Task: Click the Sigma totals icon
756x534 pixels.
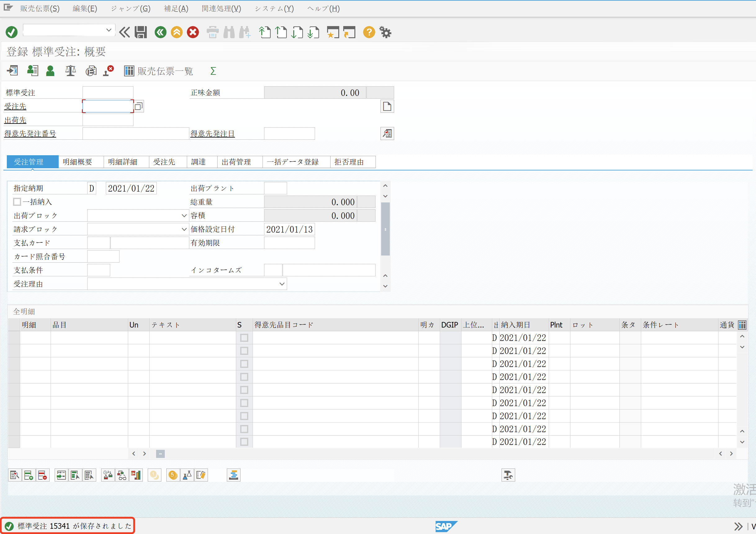Action: pyautogui.click(x=213, y=71)
